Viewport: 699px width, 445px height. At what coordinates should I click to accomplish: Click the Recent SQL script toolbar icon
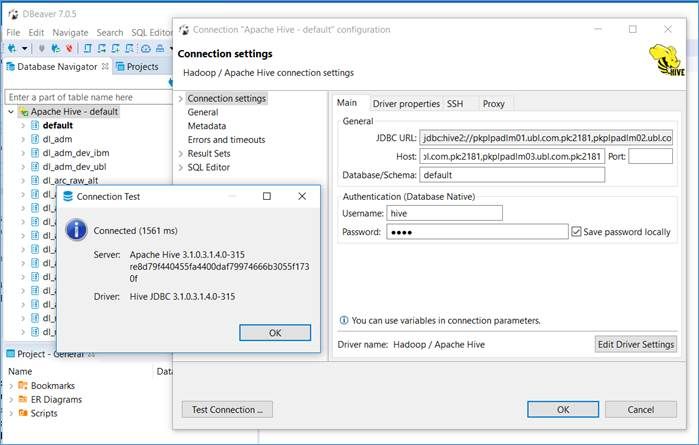click(x=102, y=48)
